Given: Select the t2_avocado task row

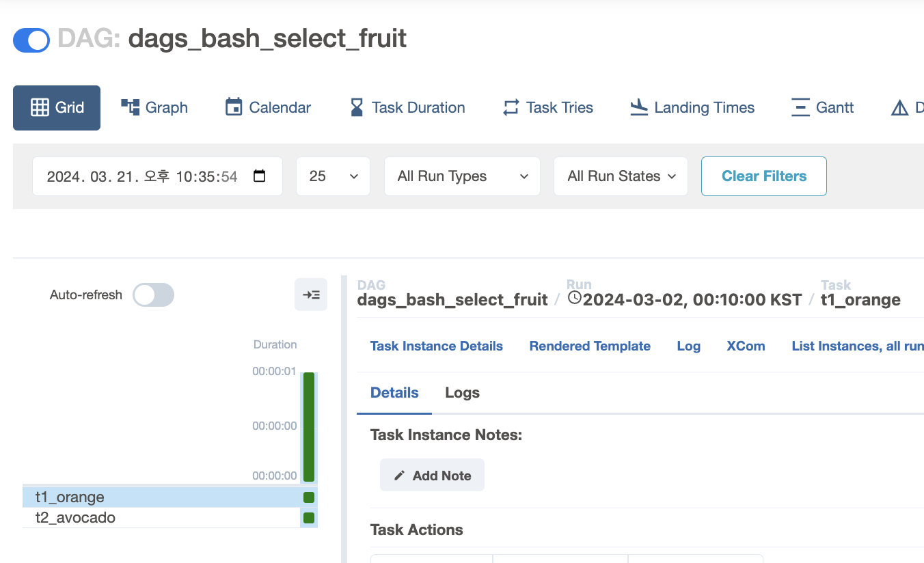Looking at the screenshot, I should pyautogui.click(x=75, y=518).
